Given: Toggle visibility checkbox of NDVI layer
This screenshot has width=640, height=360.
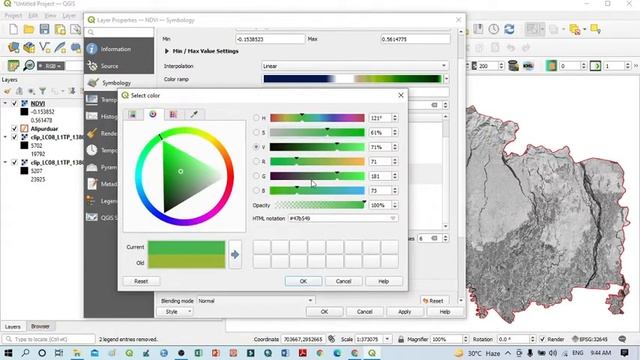Looking at the screenshot, I should point(15,104).
